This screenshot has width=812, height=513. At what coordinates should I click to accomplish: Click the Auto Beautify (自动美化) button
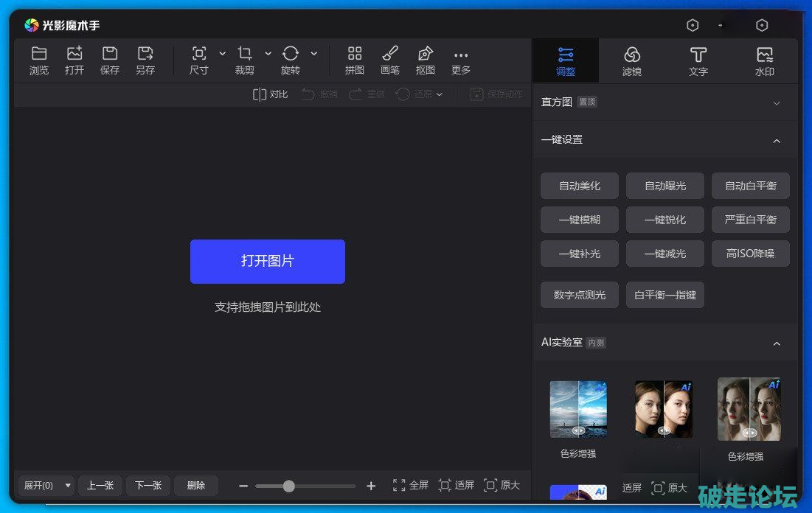click(580, 186)
